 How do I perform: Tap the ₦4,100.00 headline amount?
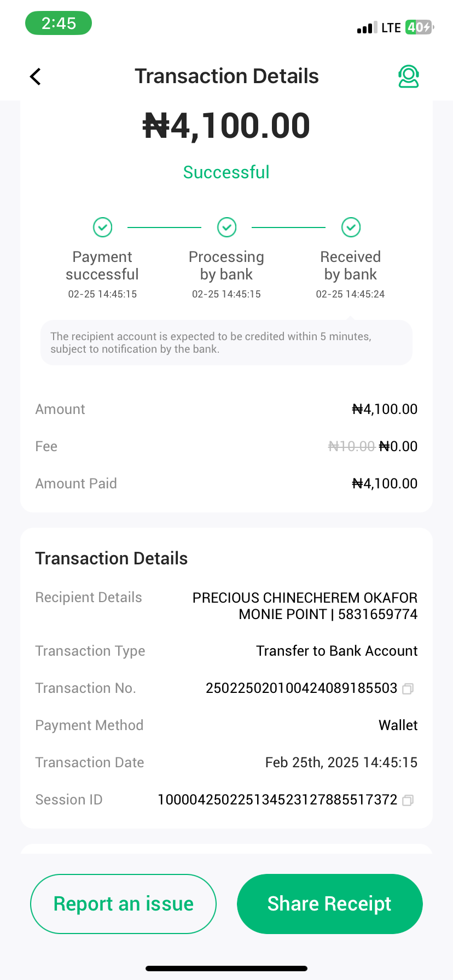pos(226,126)
